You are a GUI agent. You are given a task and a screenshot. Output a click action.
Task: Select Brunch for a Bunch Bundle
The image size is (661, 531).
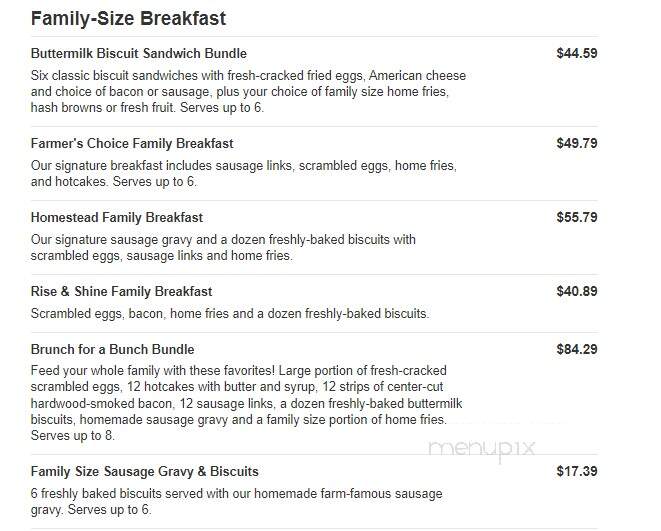point(113,349)
